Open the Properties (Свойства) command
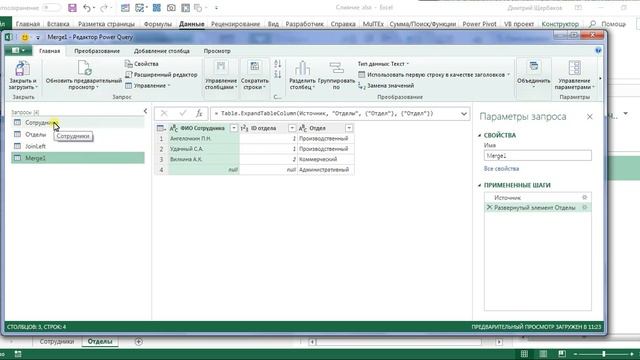640x360 pixels. coord(141,64)
